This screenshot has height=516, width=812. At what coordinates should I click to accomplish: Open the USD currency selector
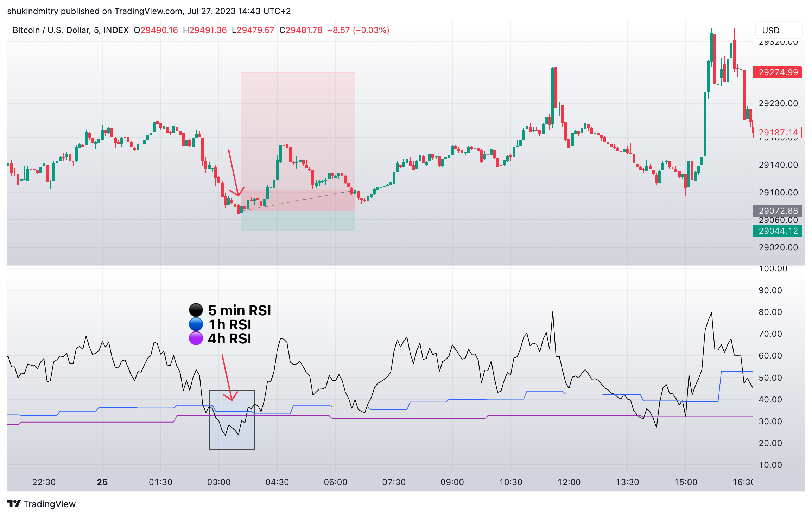(778, 31)
